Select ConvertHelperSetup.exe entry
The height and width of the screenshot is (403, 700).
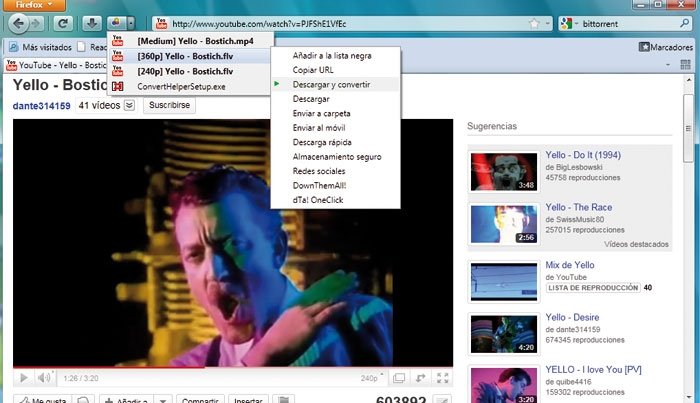(x=190, y=86)
